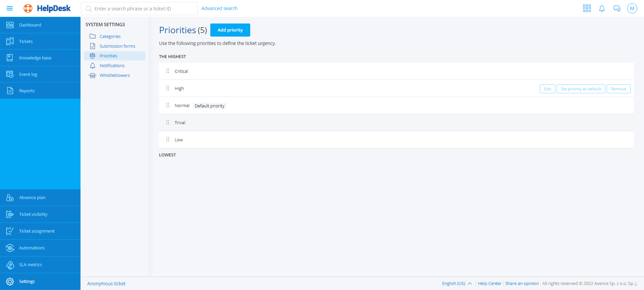
Task: Set High priority as default
Action: (x=581, y=89)
